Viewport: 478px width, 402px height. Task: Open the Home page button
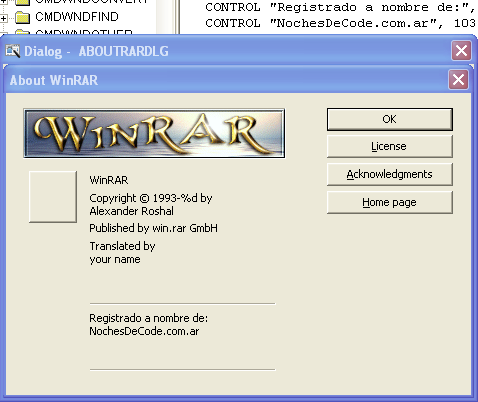pyautogui.click(x=390, y=202)
